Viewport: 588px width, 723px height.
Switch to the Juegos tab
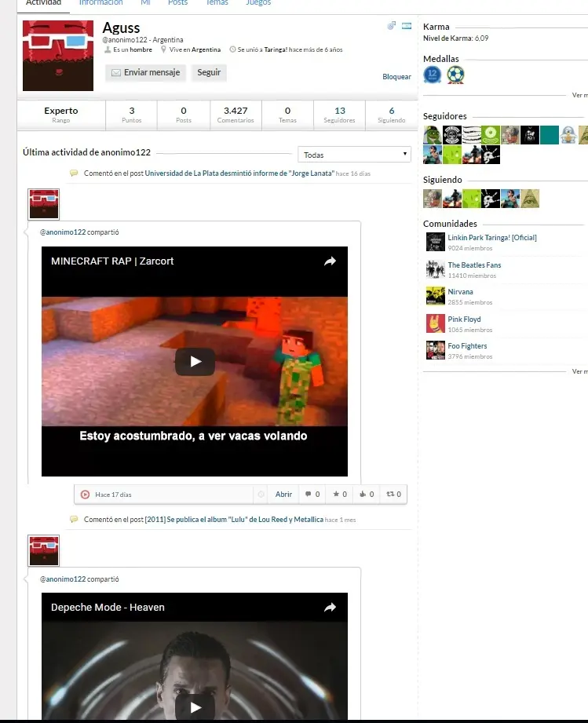(x=258, y=3)
